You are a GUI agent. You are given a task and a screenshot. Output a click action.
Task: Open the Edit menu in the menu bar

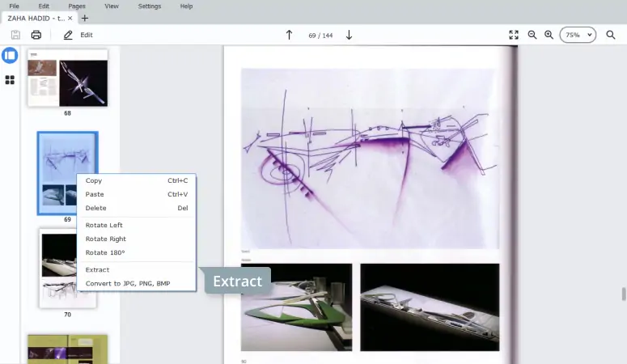44,6
